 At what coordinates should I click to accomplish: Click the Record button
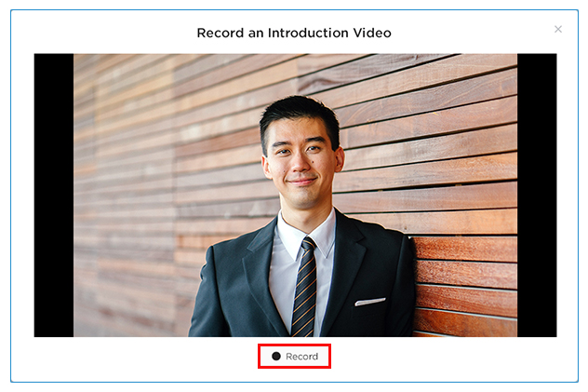tap(294, 356)
